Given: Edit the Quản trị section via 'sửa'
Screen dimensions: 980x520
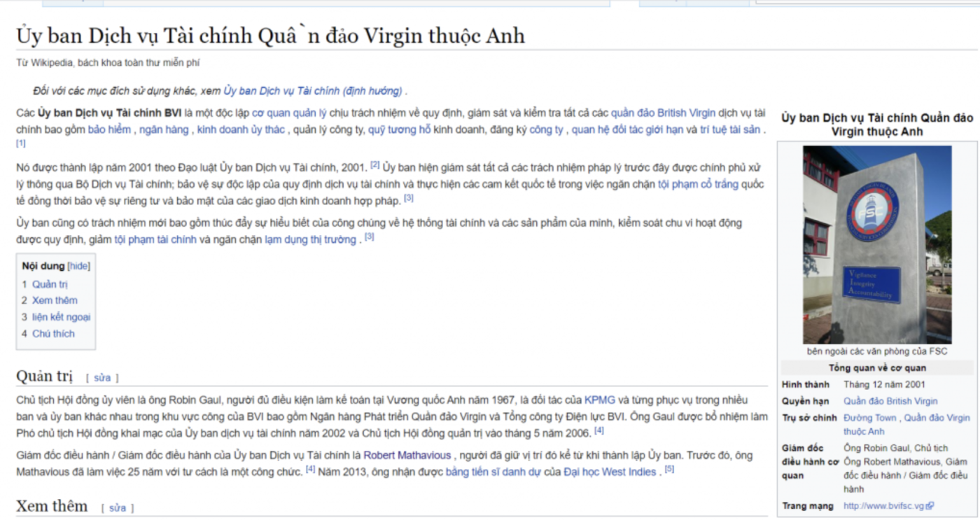Looking at the screenshot, I should point(102,378).
